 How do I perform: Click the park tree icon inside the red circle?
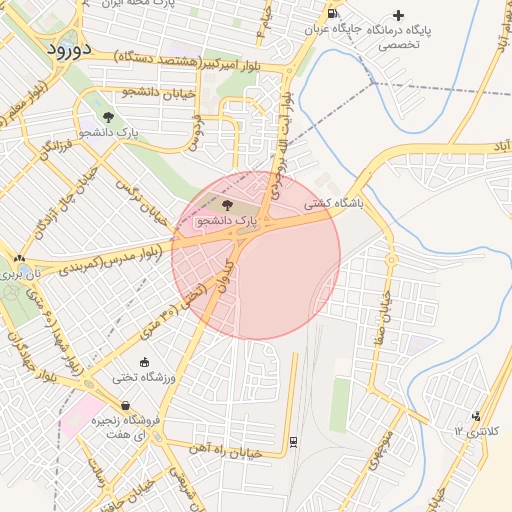point(227,205)
